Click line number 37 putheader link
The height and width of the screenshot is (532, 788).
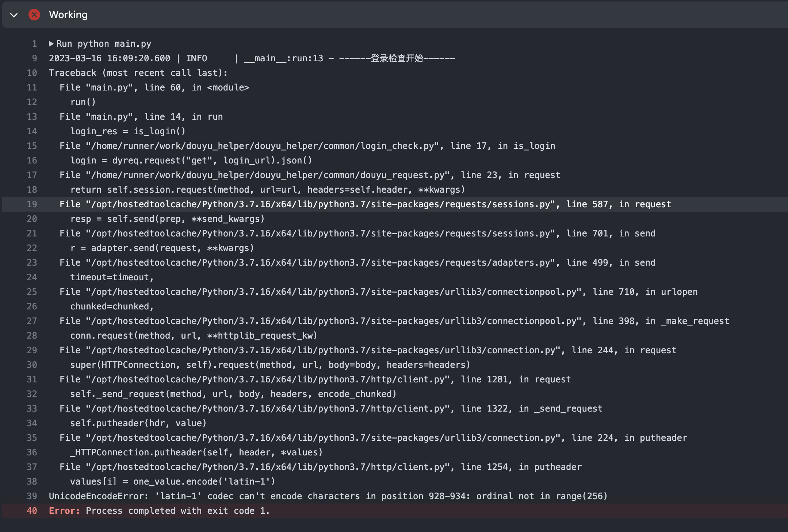coord(32,467)
